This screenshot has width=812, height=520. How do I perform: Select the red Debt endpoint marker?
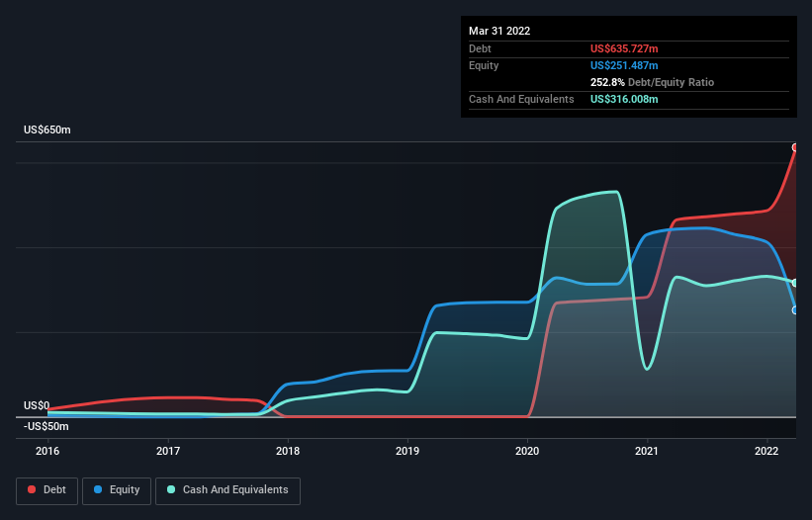(795, 147)
